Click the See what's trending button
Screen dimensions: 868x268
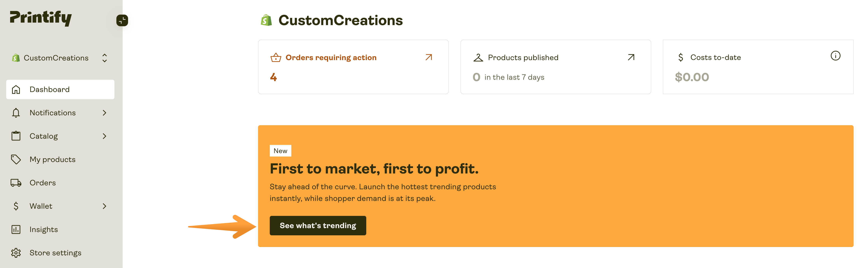click(318, 226)
